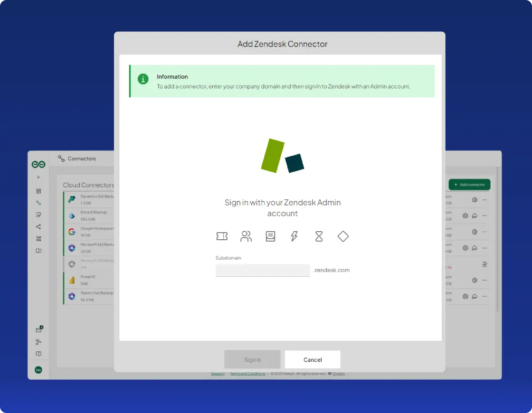Select the Power BI connector
This screenshot has height=413, width=532.
coord(89,280)
